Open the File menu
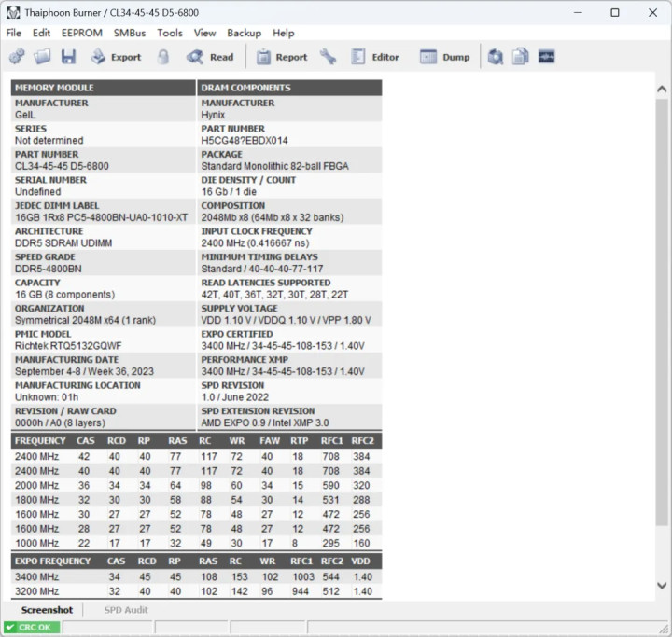This screenshot has height=637, width=672. pyautogui.click(x=14, y=33)
